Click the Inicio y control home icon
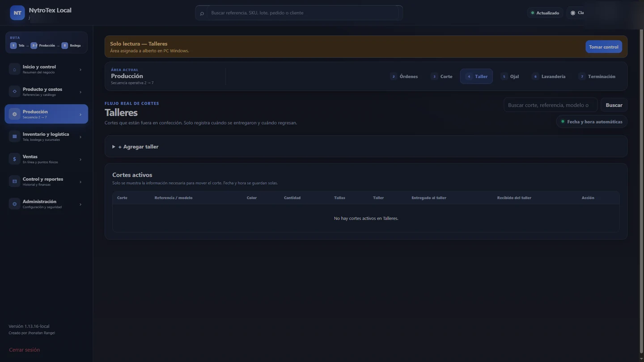Image resolution: width=644 pixels, height=362 pixels. point(14,69)
